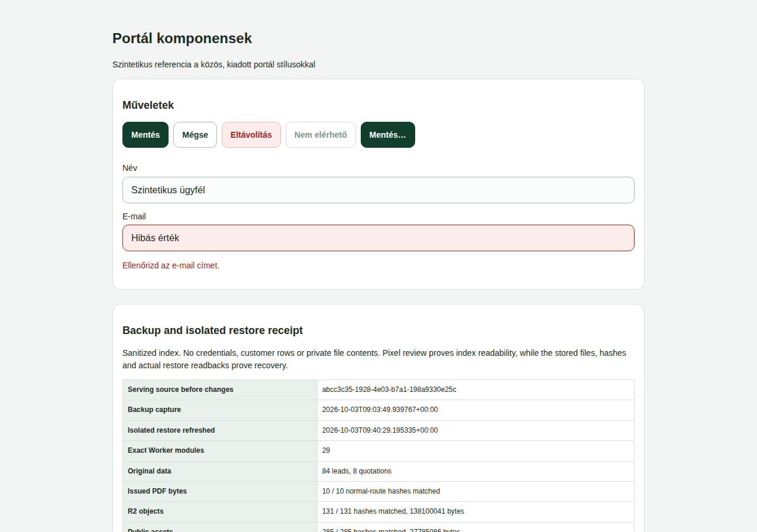Viewport: 757px width, 532px height.
Task: Click the Mentés… button with the ellipsis
Action: click(x=388, y=135)
